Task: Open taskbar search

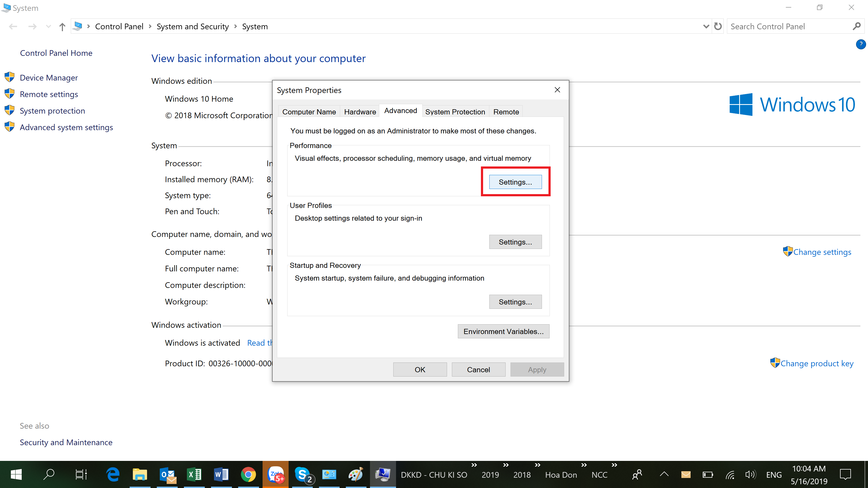Action: [x=49, y=474]
